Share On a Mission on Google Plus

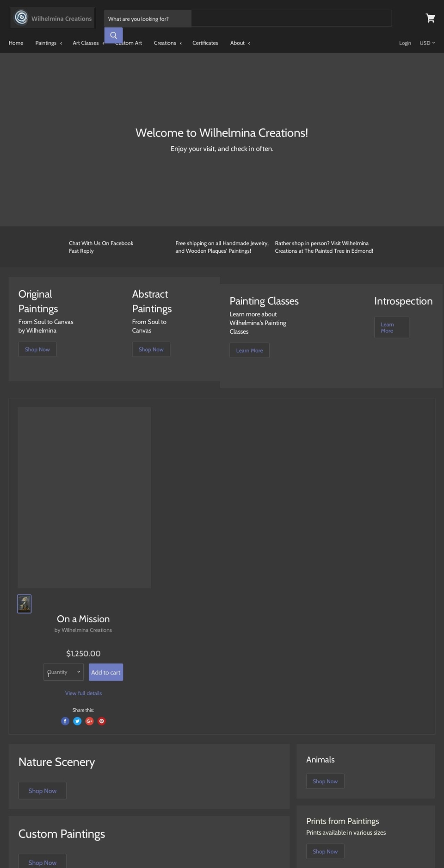click(x=89, y=721)
